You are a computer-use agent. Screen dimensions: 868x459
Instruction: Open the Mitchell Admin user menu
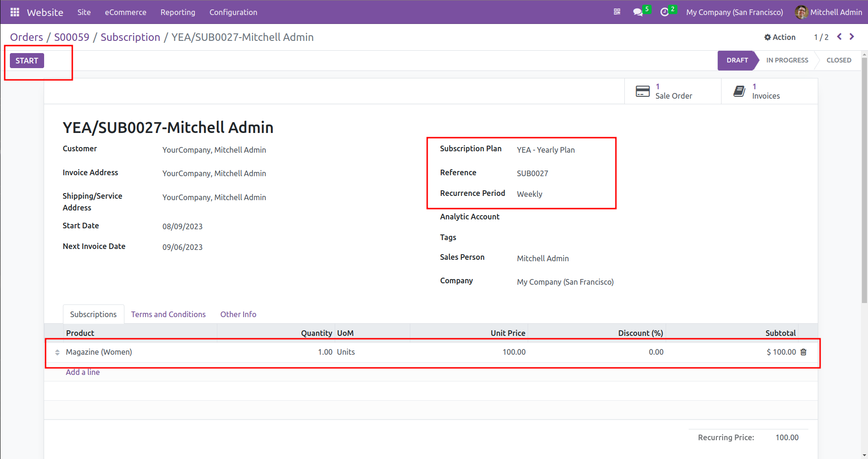pos(829,12)
